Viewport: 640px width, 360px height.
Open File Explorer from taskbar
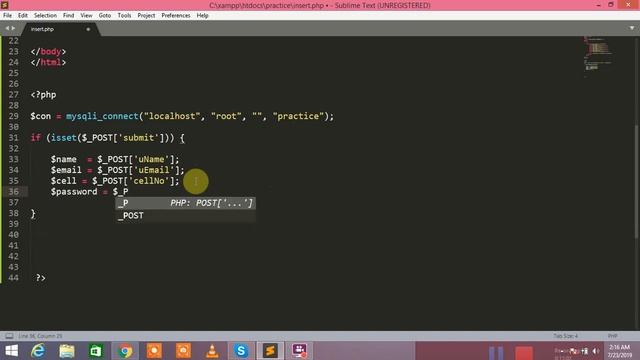(67, 351)
